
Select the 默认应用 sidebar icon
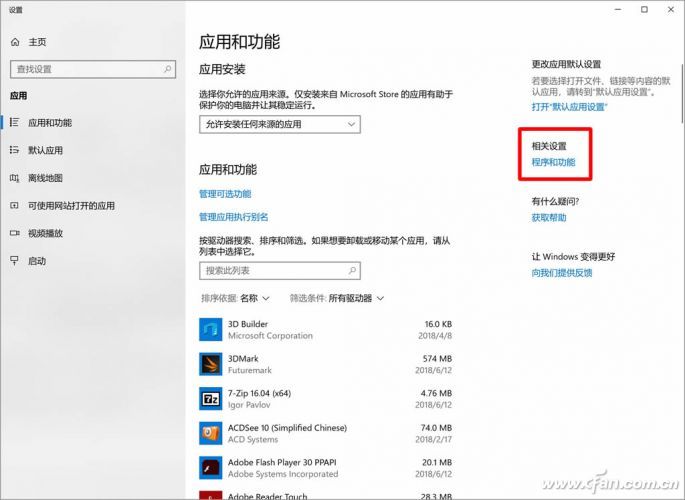(14, 150)
